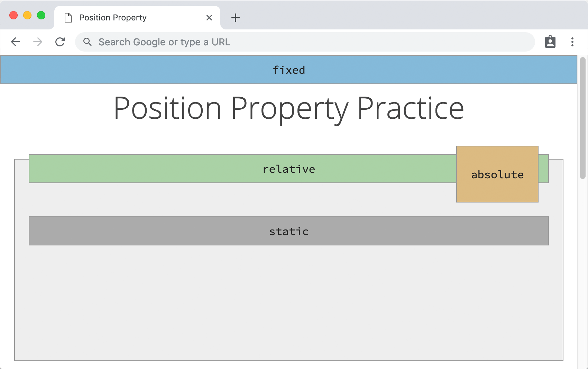Click the page document icon on the tab
Viewport: 588px width, 369px height.
coord(68,17)
